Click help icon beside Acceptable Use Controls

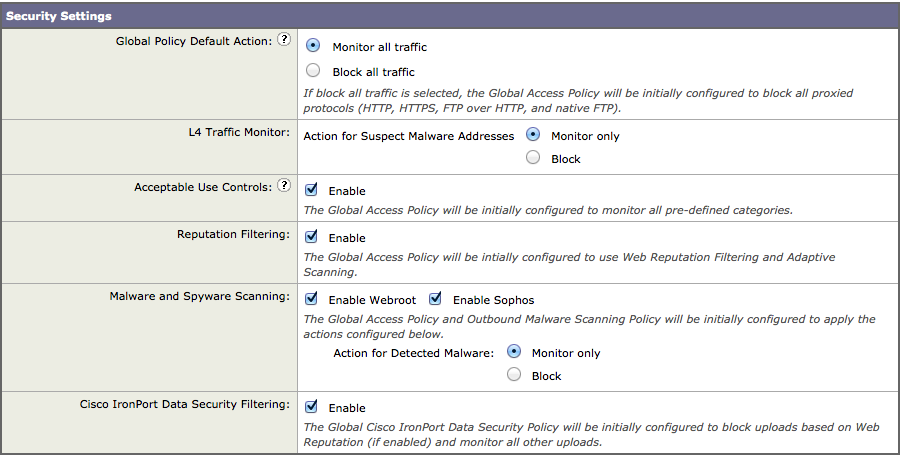point(284,186)
